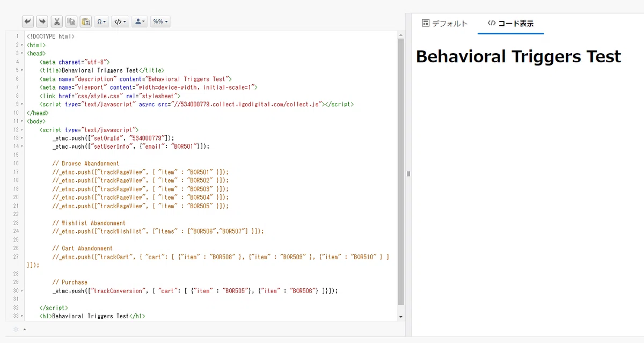This screenshot has width=644, height=343.
Task: Switch to the デフォルト tab
Action: pyautogui.click(x=445, y=24)
